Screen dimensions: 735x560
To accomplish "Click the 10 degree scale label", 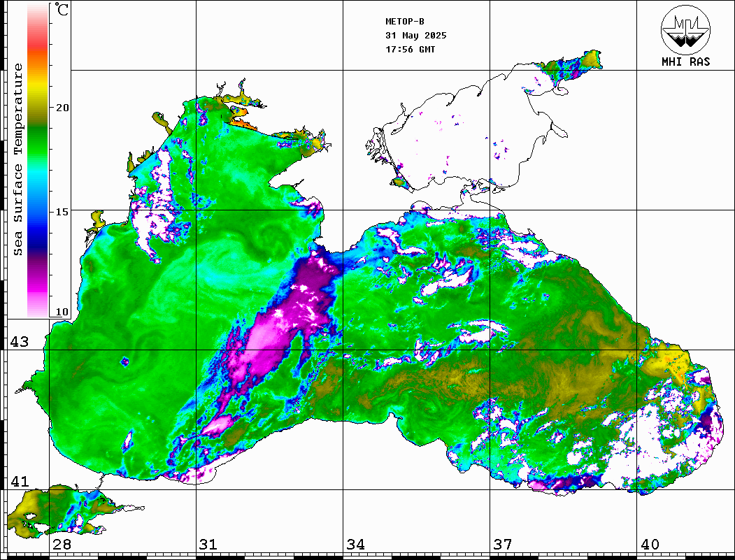I will (x=62, y=312).
